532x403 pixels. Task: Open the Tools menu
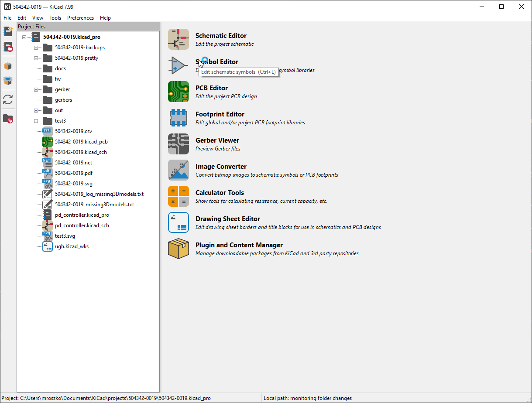55,18
